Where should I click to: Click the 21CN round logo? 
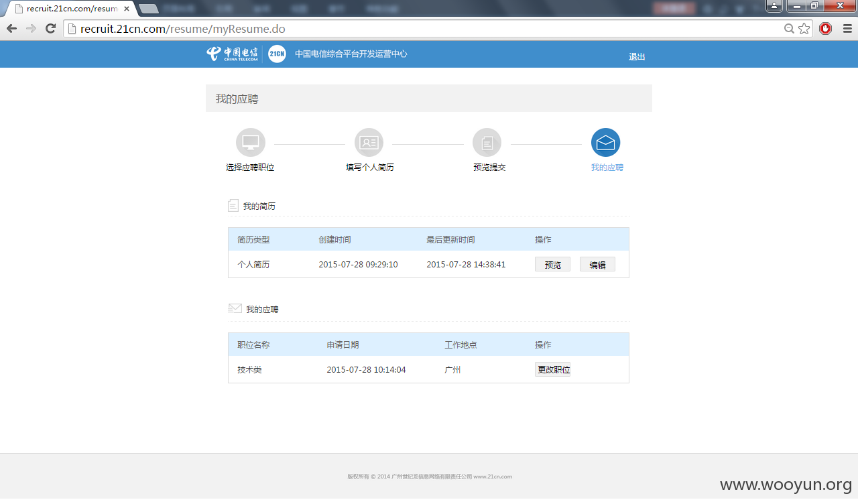point(277,54)
